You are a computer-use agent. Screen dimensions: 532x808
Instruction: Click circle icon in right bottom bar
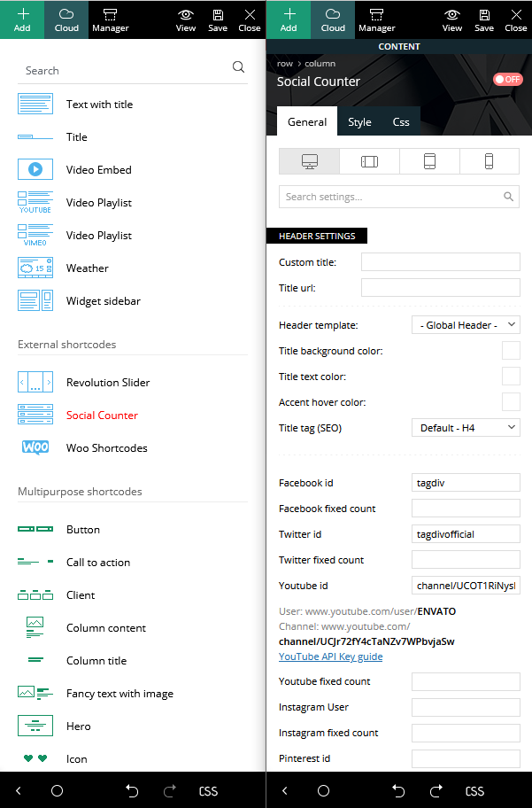pos(323,790)
